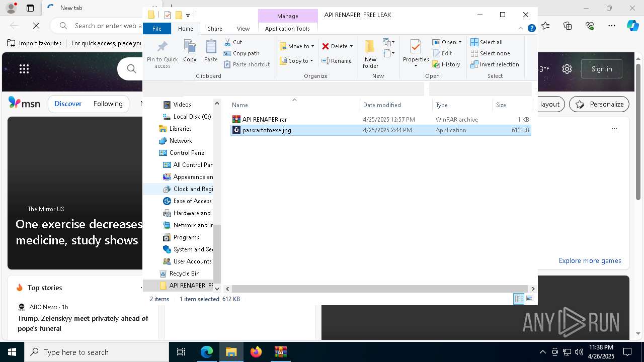This screenshot has width=644, height=362.
Task: Open Programs in navigation tree
Action: click(186, 237)
